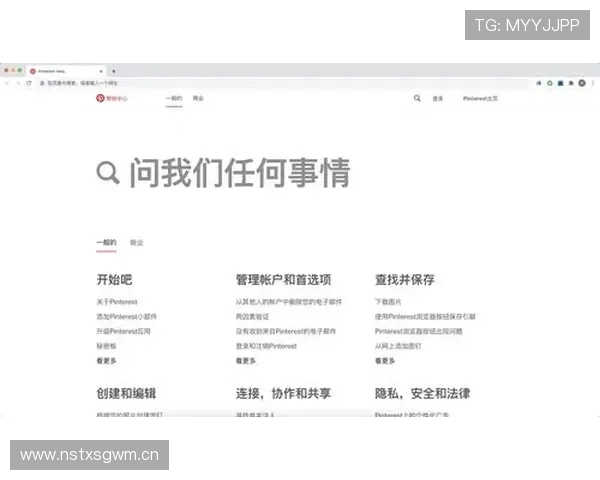The image size is (600, 480).
Task: Open the 两因素验证 article
Action: 252,317
